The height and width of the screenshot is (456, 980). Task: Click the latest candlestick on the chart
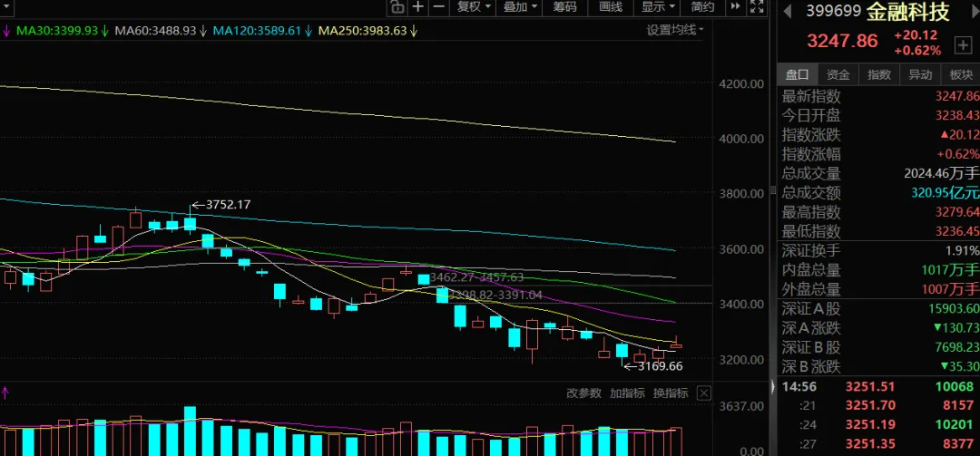[676, 344]
